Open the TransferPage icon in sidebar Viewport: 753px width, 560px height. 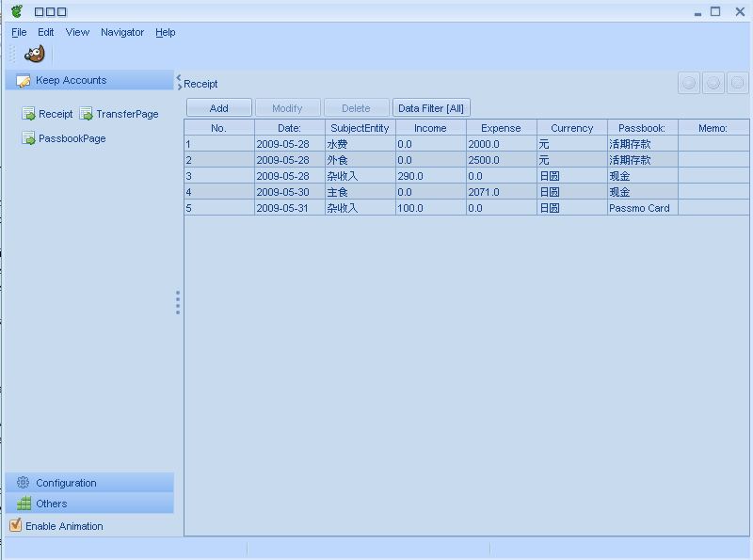pyautogui.click(x=87, y=114)
